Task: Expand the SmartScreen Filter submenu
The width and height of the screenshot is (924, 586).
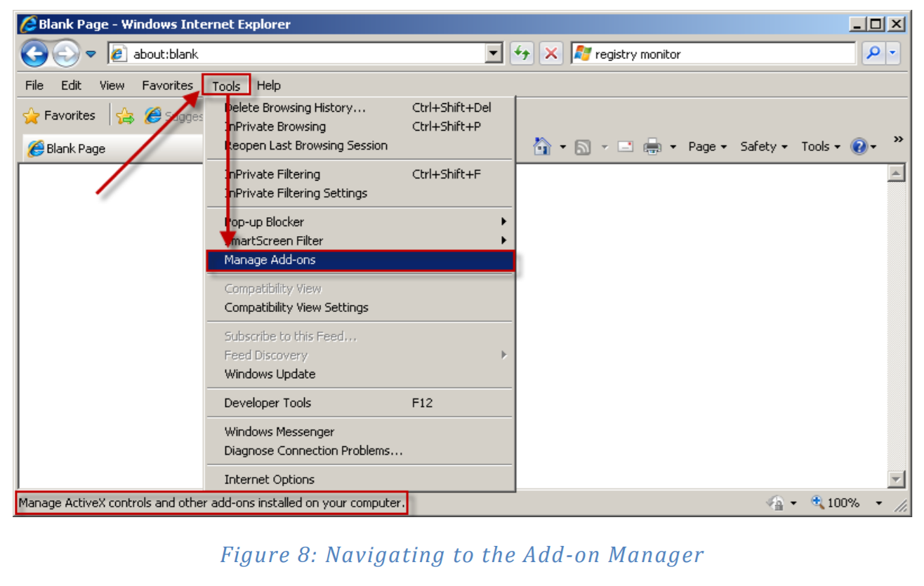Action: pyautogui.click(x=359, y=241)
